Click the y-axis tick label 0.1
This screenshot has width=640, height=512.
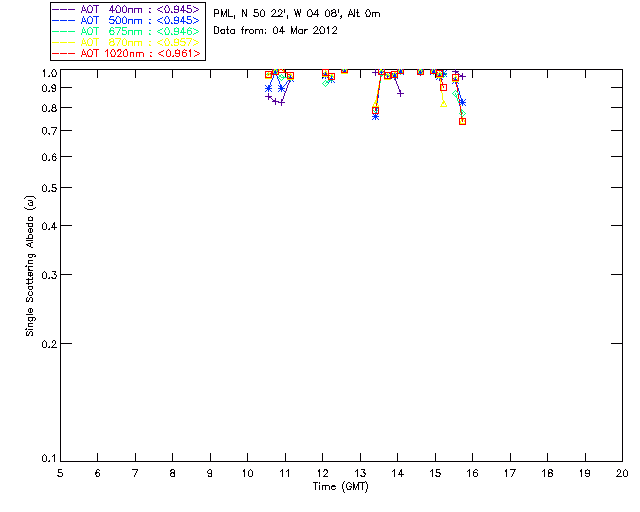(x=50, y=459)
